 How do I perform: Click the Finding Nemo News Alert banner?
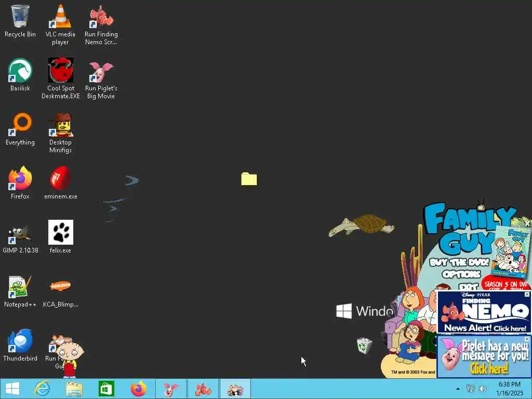pos(484,312)
